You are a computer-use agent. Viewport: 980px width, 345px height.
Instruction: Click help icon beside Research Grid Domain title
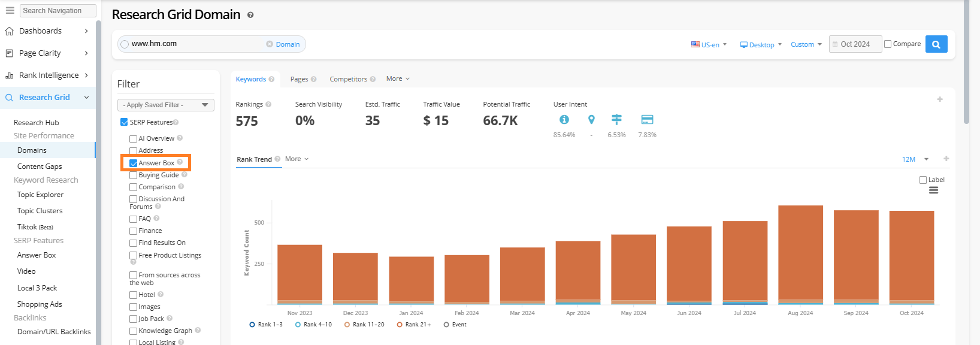tap(250, 15)
